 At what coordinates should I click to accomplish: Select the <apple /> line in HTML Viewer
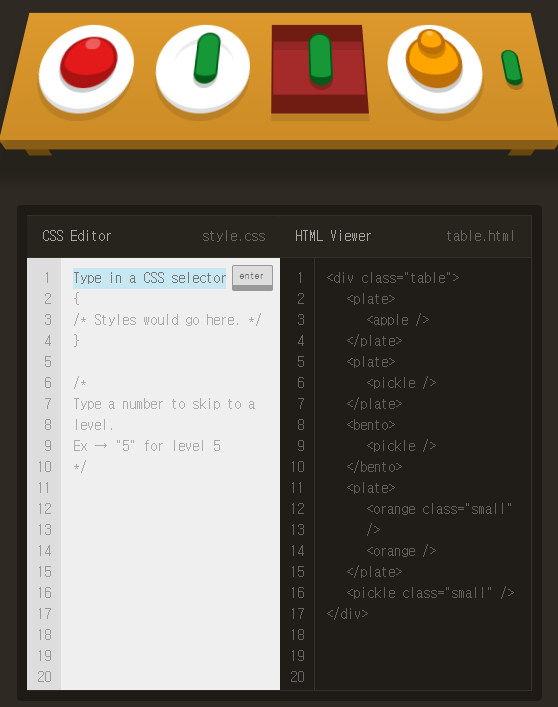click(x=398, y=320)
